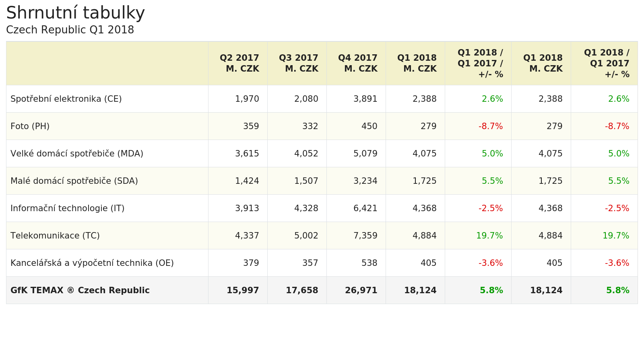The image size is (644, 362).
Task: Click the Informační technologie Q2 2017 value 3,913
Action: click(x=247, y=208)
